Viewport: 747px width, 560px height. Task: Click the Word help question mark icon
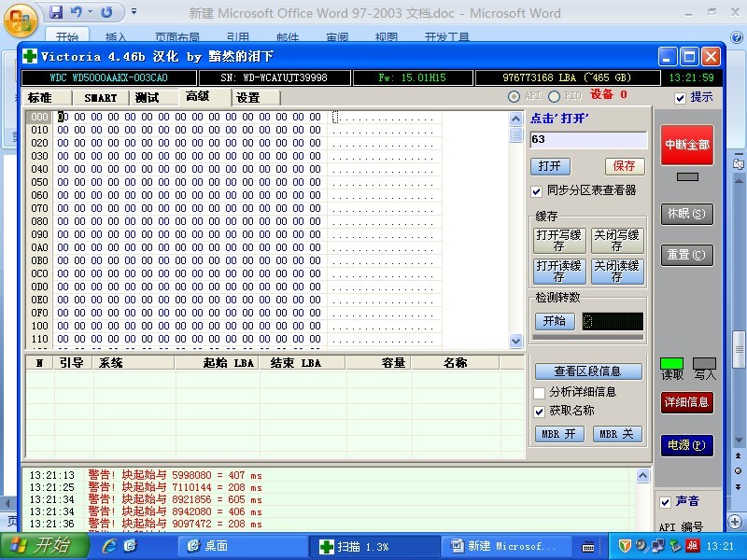pyautogui.click(x=737, y=36)
